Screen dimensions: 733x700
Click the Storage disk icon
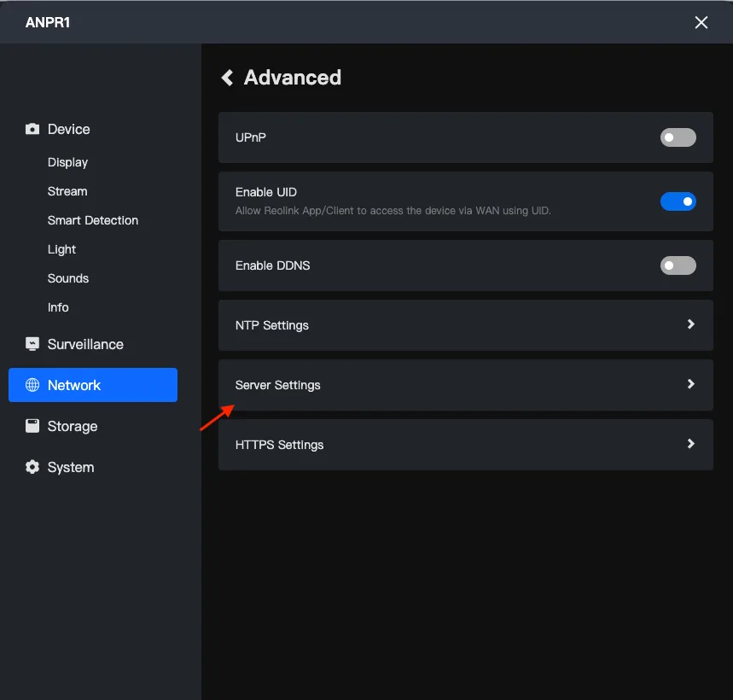tap(32, 426)
